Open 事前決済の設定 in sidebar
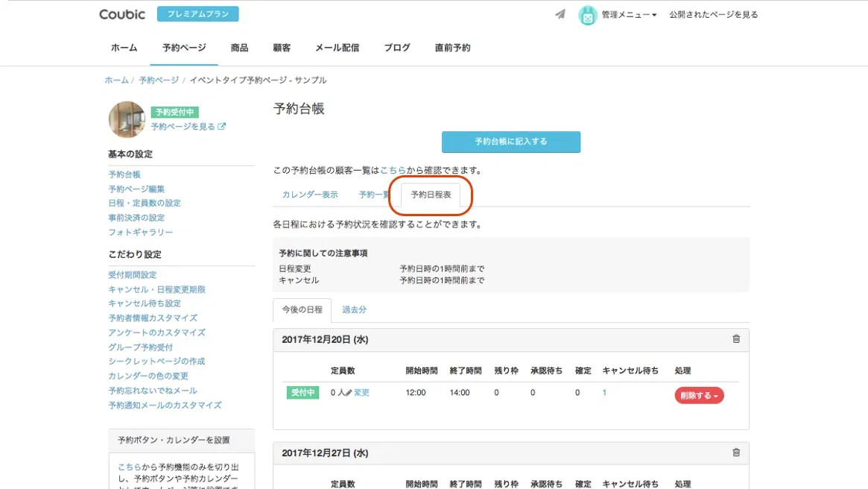This screenshot has width=868, height=489. point(136,218)
